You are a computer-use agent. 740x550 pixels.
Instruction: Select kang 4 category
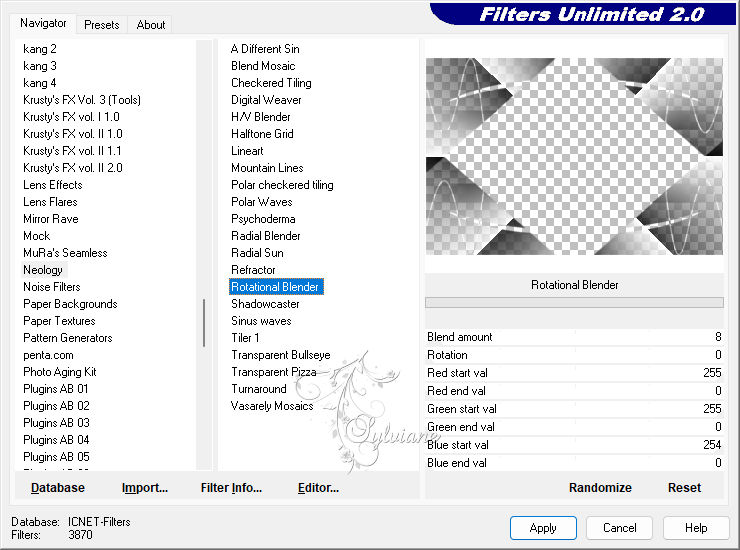coord(40,83)
